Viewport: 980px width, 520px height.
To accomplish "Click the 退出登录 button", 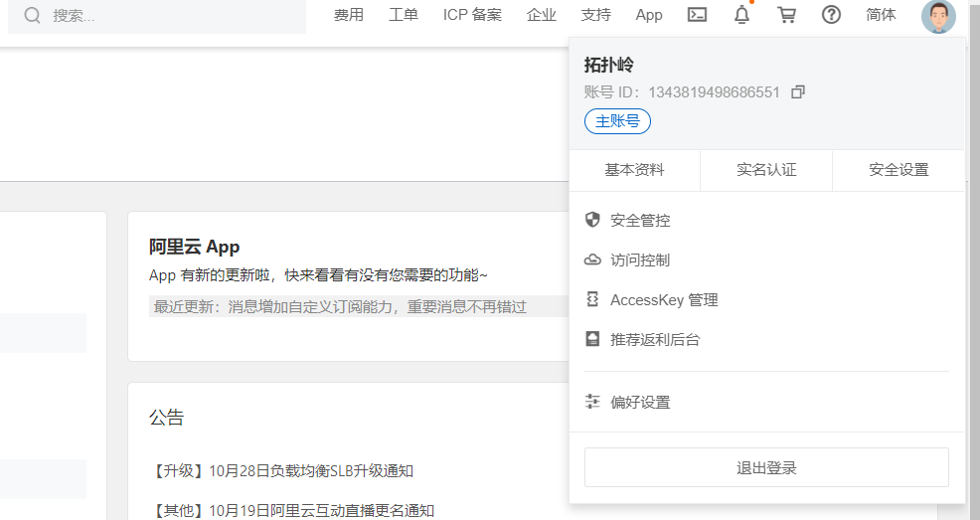I will (766, 467).
